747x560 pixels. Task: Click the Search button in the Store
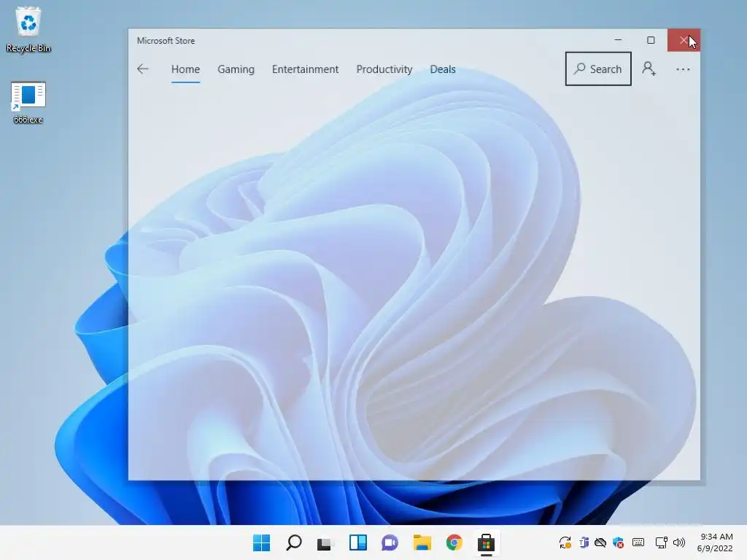coord(598,69)
